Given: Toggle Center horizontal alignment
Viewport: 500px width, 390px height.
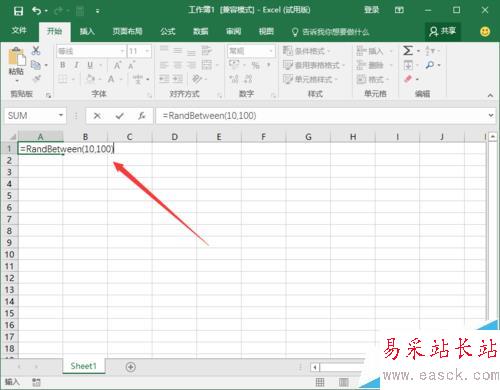Looking at the screenshot, I should (178, 65).
